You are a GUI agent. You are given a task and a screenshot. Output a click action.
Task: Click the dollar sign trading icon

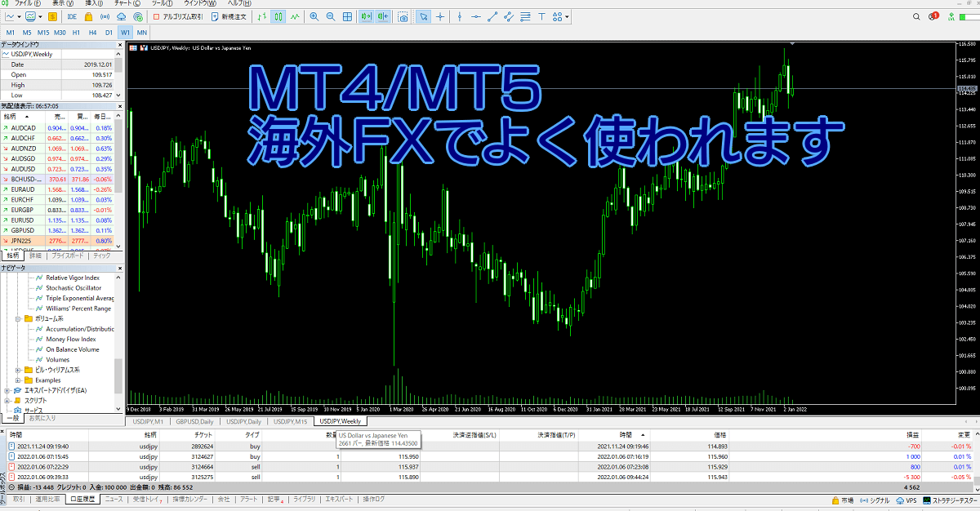coord(52,16)
